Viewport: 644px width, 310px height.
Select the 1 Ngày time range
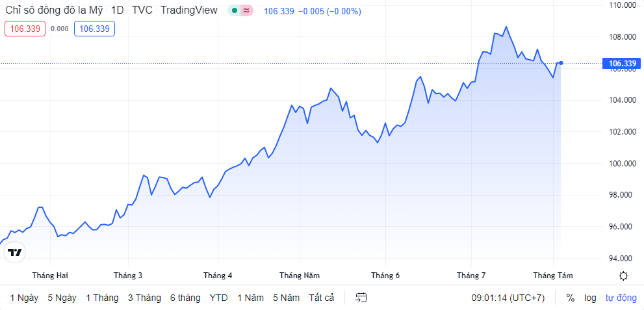24,298
